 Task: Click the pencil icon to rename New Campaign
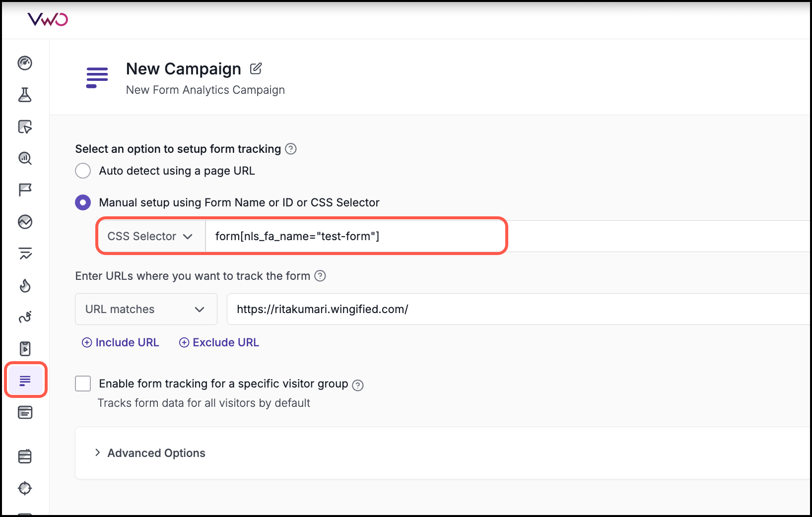click(256, 68)
